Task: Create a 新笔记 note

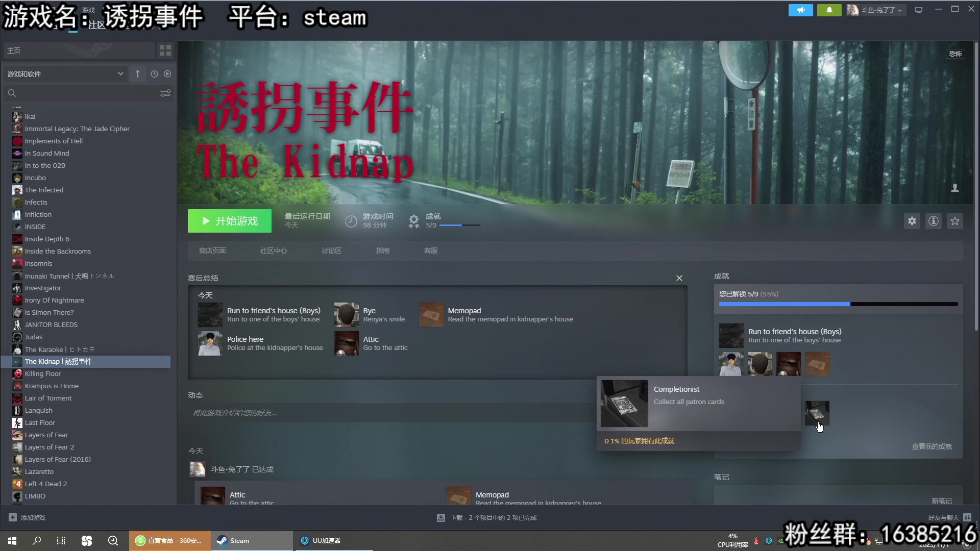Action: click(942, 501)
